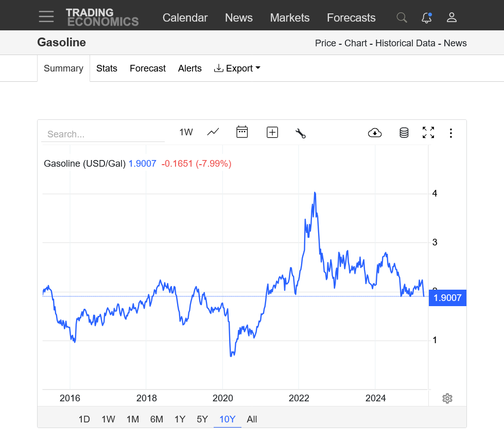504x443 pixels.
Task: Expand the Export dropdown
Action: [x=237, y=68]
